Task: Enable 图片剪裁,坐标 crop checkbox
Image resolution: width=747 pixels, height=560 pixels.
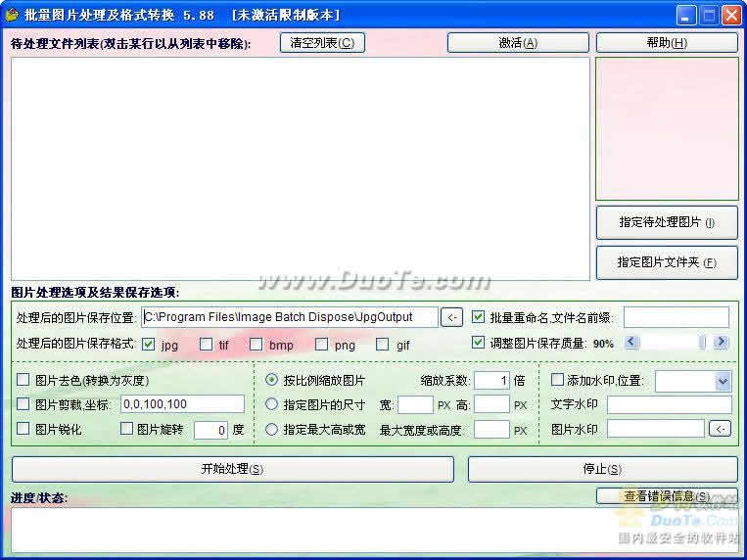Action: coord(23,404)
